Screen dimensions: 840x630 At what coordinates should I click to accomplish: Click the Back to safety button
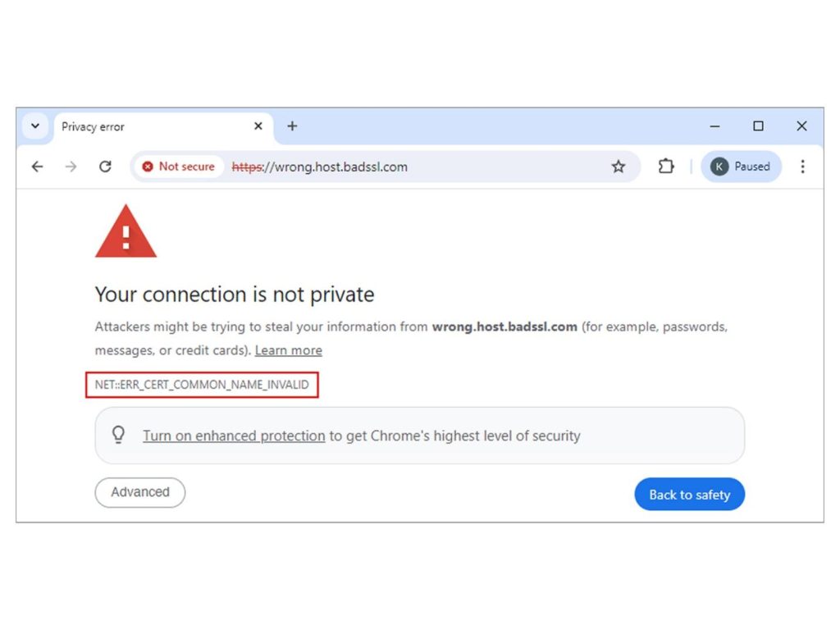coord(689,494)
